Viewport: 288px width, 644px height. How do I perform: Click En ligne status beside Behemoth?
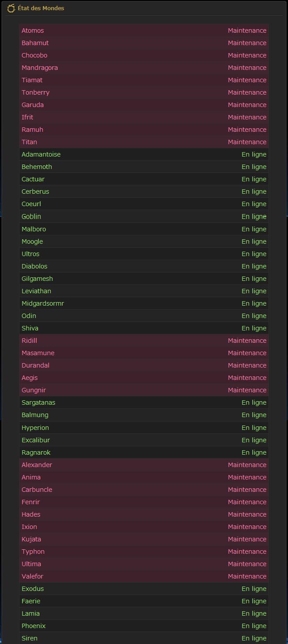pyautogui.click(x=254, y=167)
